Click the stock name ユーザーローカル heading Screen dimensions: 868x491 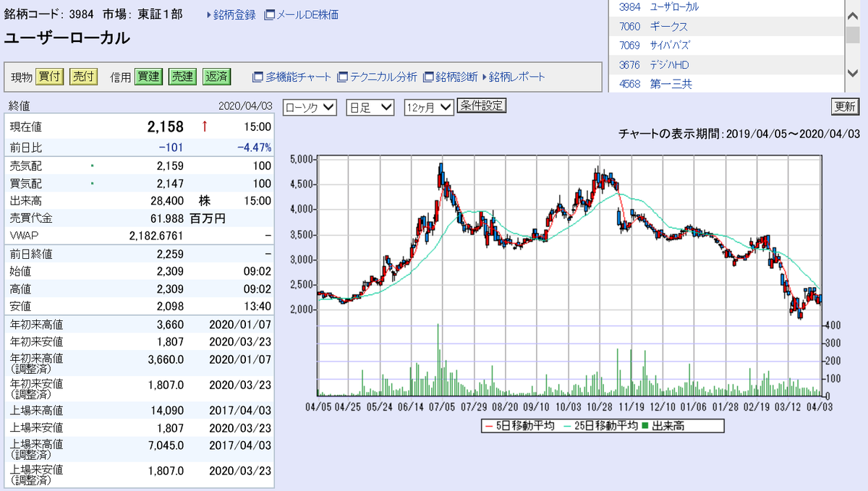[x=67, y=38]
